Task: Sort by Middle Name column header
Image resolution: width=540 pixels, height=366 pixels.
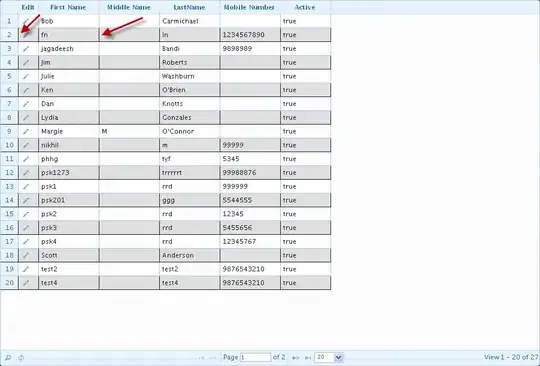Action: [x=129, y=7]
